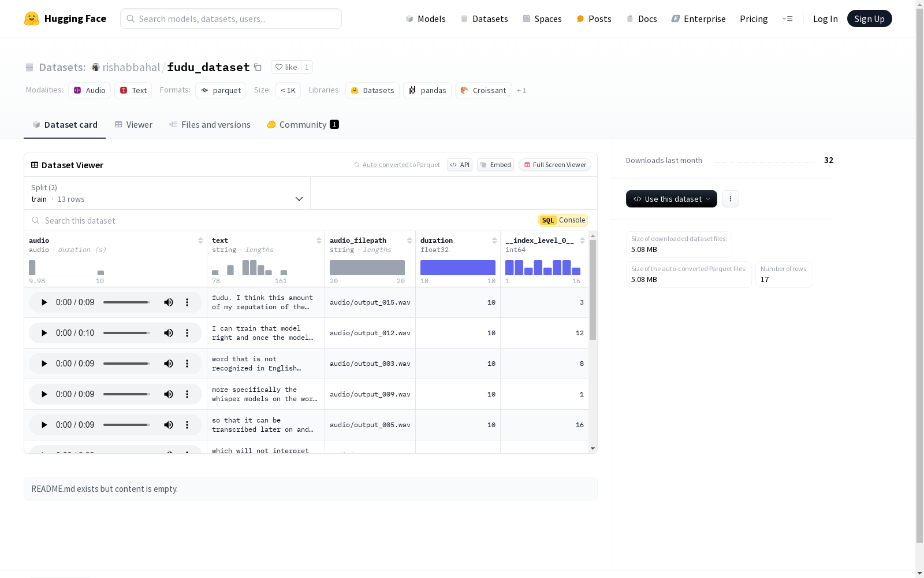
Task: Select the < 1K size tag
Action: 288,90
